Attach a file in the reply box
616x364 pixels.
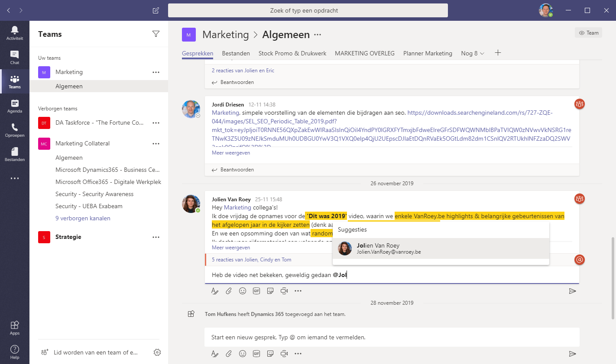(229, 291)
